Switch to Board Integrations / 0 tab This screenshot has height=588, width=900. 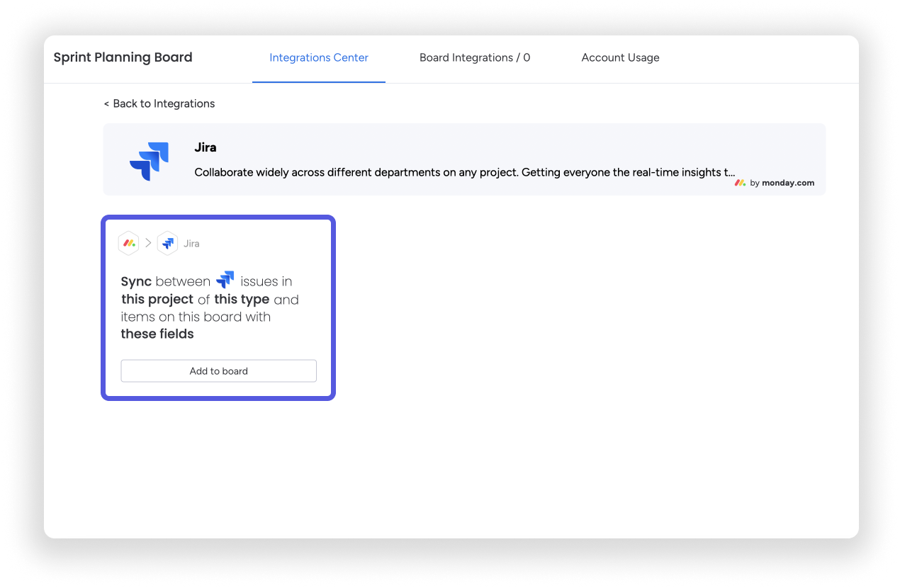point(475,58)
